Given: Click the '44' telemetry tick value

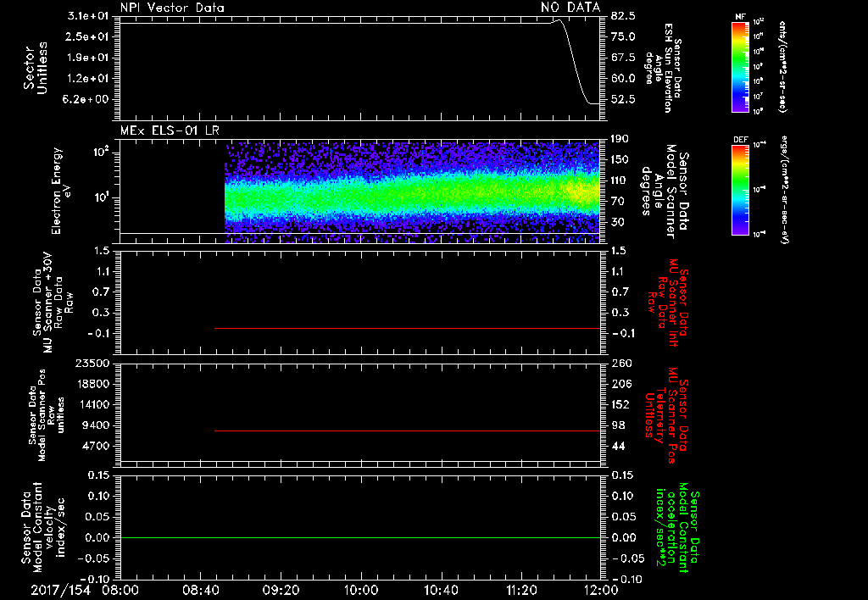Looking at the screenshot, I should (618, 446).
